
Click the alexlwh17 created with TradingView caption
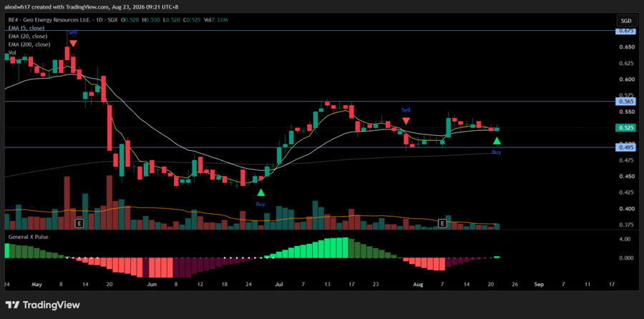point(93,6)
